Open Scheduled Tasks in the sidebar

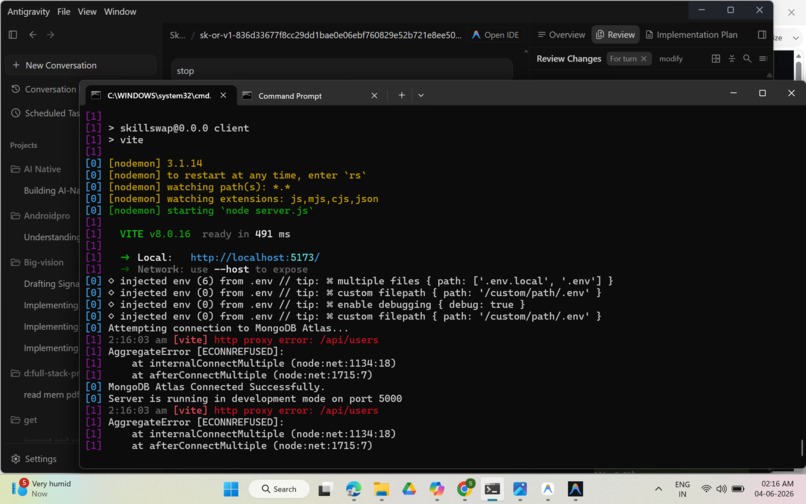pyautogui.click(x=45, y=113)
